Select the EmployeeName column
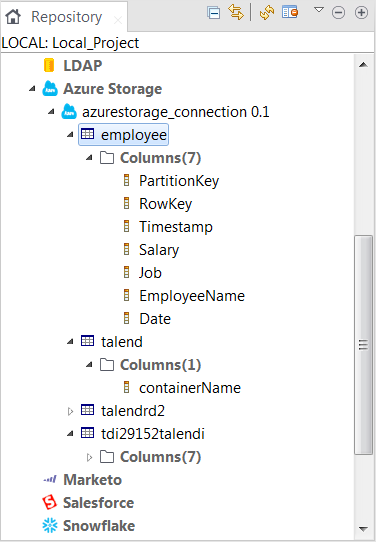Screen dimensions: 376x542 192,296
